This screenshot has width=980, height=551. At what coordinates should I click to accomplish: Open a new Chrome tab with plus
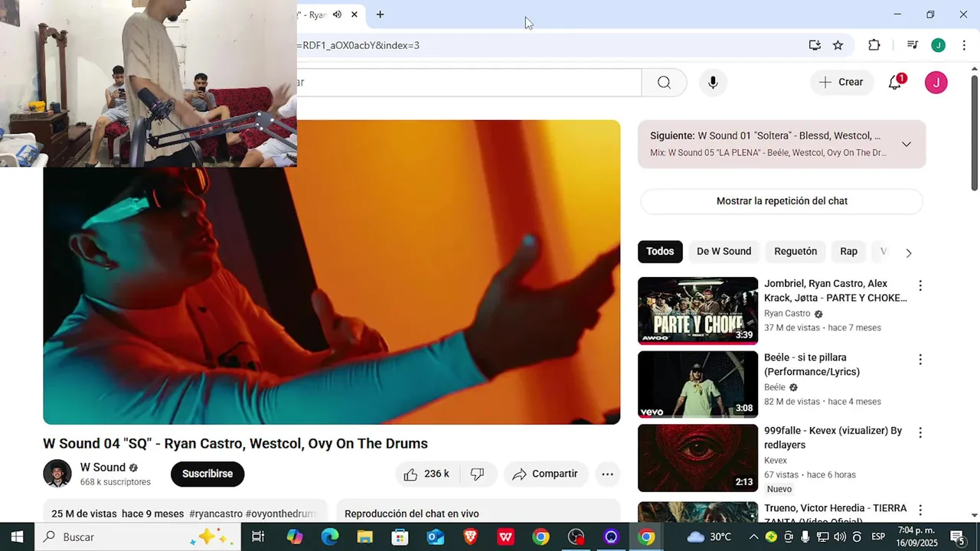pos(380,15)
